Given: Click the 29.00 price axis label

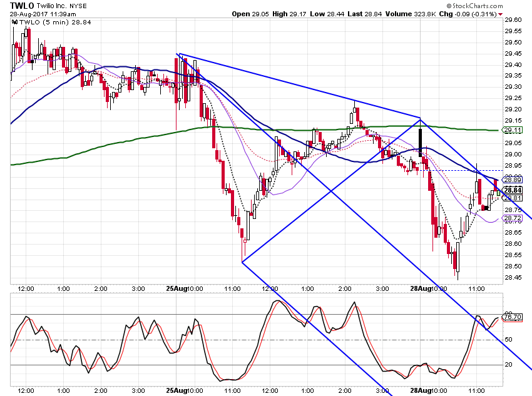Looking at the screenshot, I should tap(513, 155).
